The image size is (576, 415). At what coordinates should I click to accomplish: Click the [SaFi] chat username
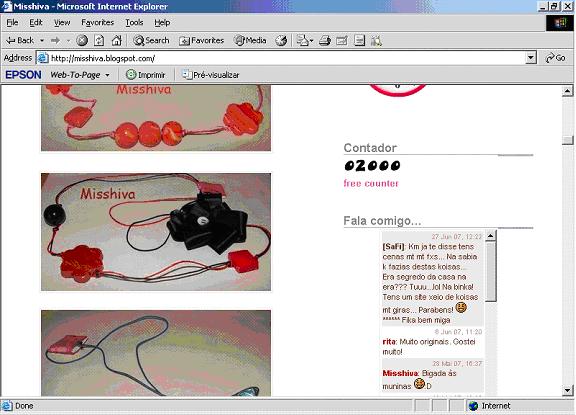393,247
